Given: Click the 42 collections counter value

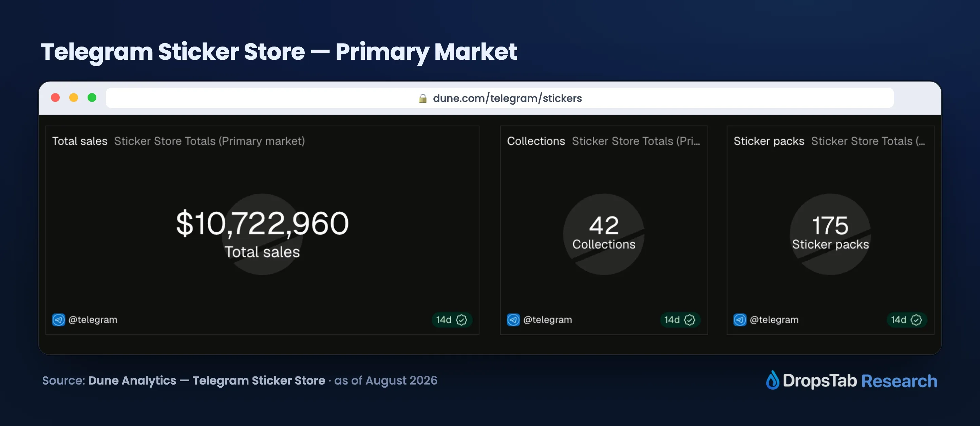Looking at the screenshot, I should pyautogui.click(x=604, y=225).
